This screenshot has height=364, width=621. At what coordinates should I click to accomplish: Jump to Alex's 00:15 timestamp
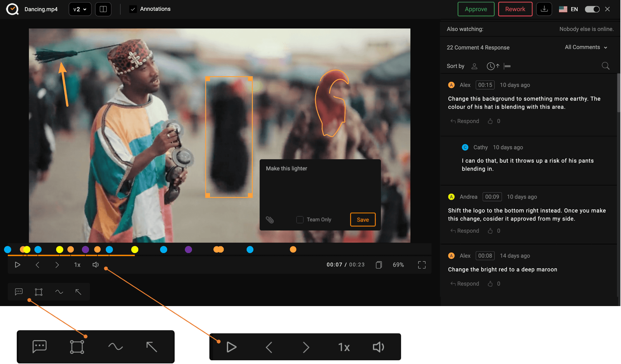(x=485, y=85)
